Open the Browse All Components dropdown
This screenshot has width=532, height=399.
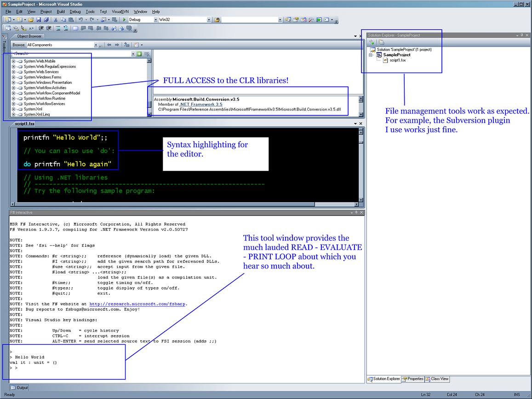(96, 45)
